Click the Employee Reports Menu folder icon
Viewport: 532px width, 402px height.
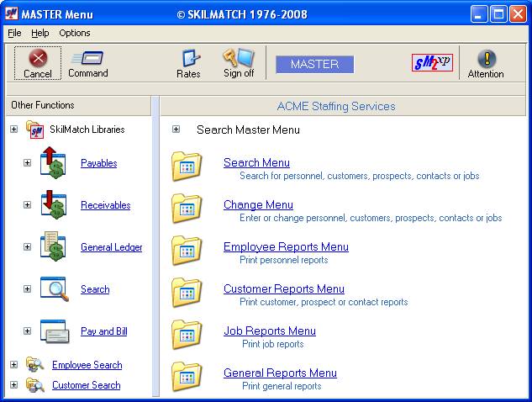187,251
